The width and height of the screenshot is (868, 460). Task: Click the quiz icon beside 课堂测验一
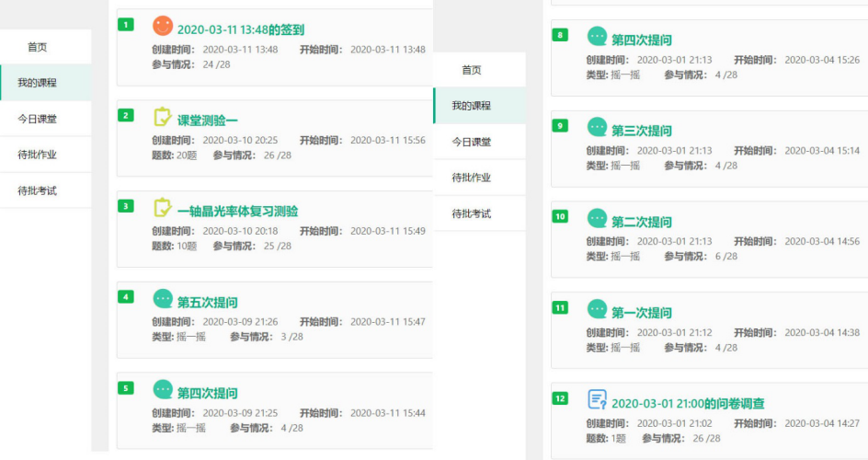162,117
